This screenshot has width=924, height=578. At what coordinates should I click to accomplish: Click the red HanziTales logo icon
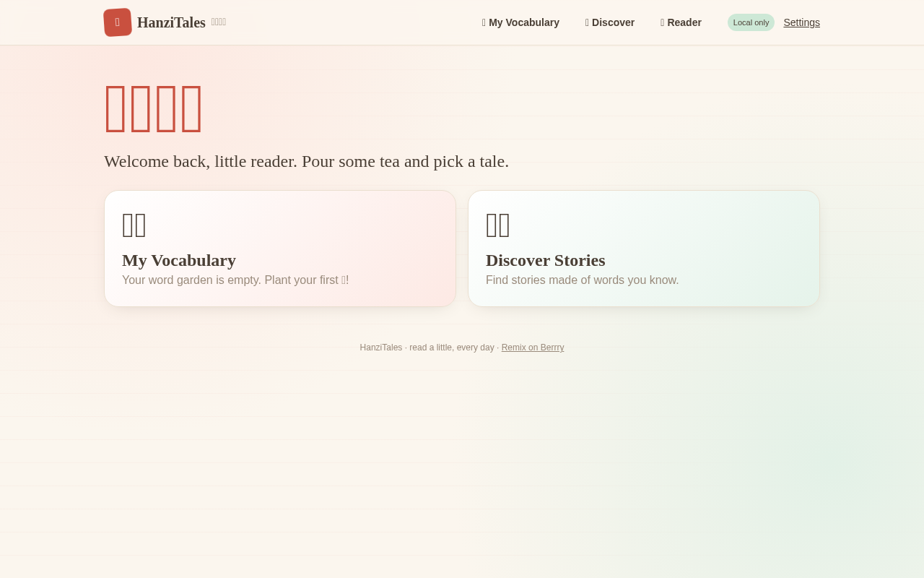point(118,22)
